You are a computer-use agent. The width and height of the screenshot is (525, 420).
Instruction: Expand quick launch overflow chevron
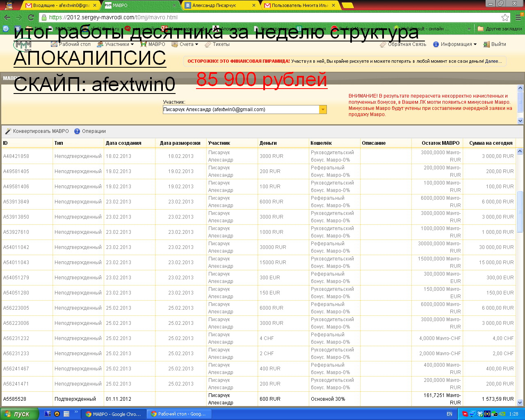76,413
